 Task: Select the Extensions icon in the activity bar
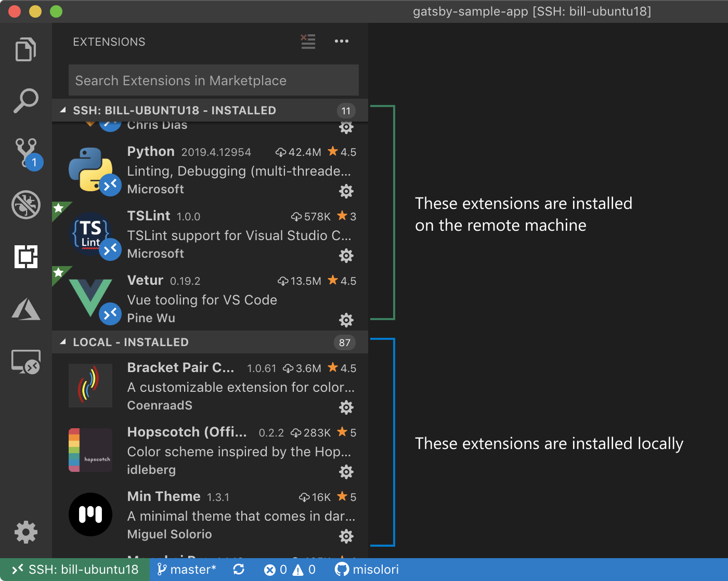(25, 257)
